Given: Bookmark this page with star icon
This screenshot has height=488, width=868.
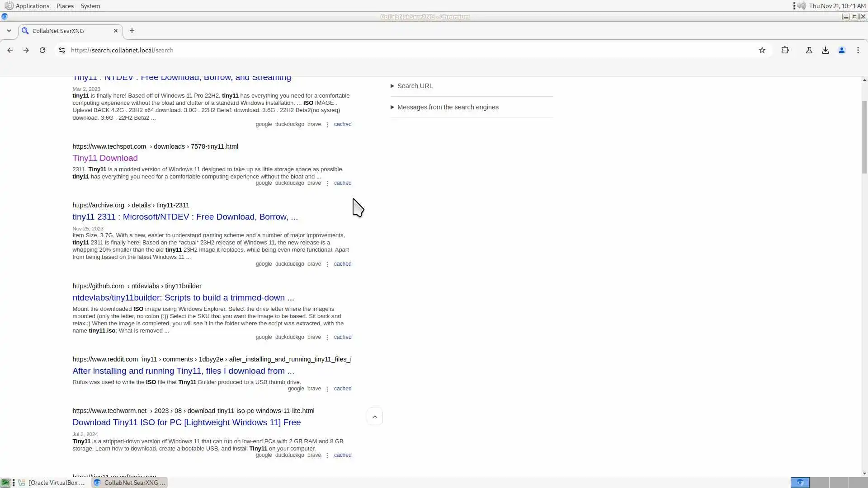Looking at the screenshot, I should [762, 50].
